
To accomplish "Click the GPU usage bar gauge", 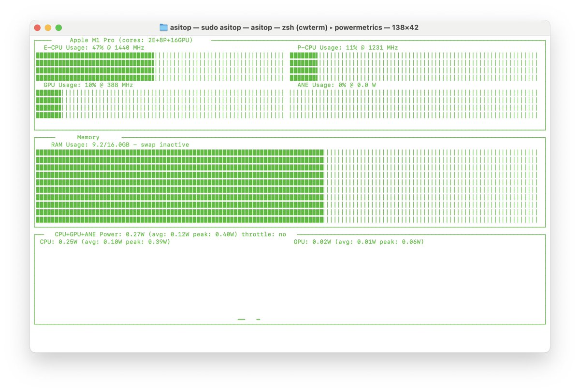I will [160, 103].
